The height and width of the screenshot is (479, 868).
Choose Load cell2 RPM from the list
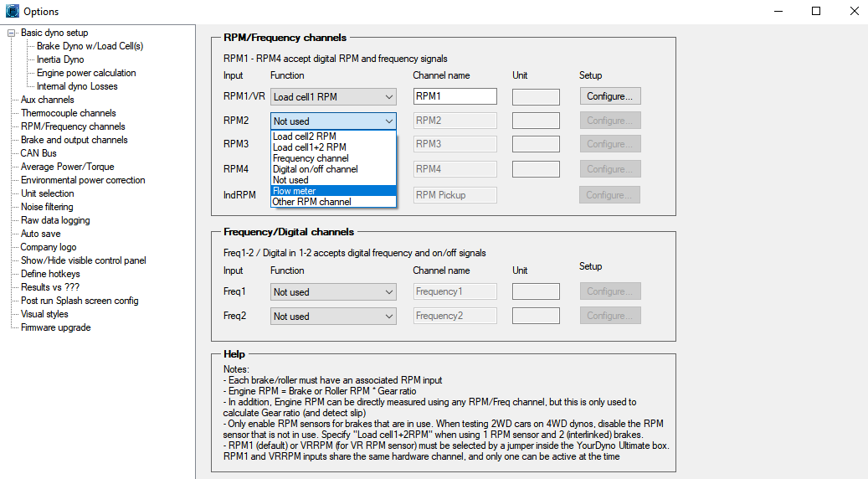pyautogui.click(x=333, y=136)
